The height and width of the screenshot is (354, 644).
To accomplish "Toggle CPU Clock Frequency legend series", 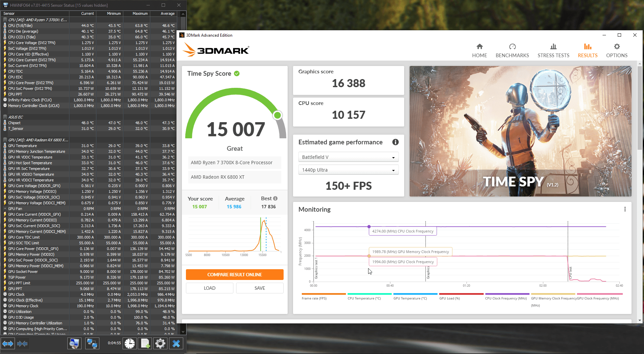I will coord(507,296).
